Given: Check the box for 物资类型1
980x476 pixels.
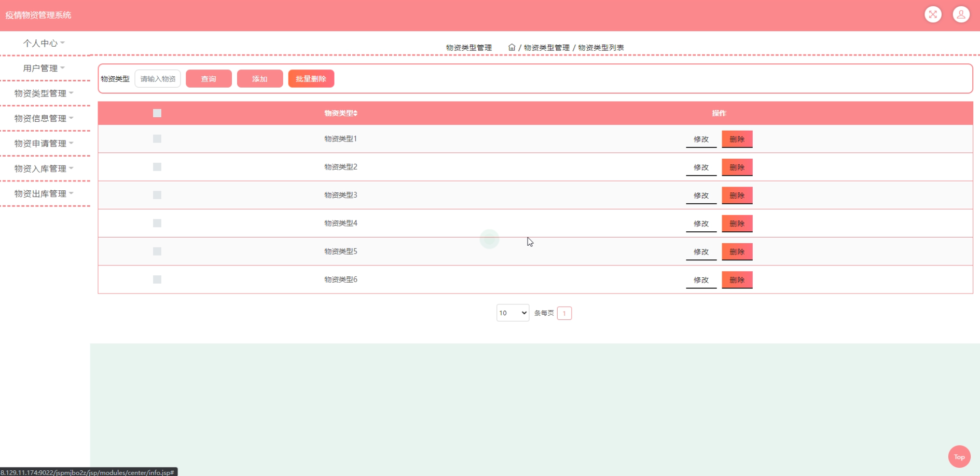Looking at the screenshot, I should (157, 138).
